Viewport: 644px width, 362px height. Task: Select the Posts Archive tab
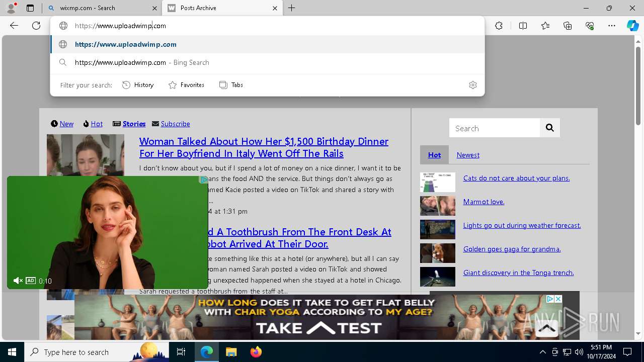coord(222,8)
